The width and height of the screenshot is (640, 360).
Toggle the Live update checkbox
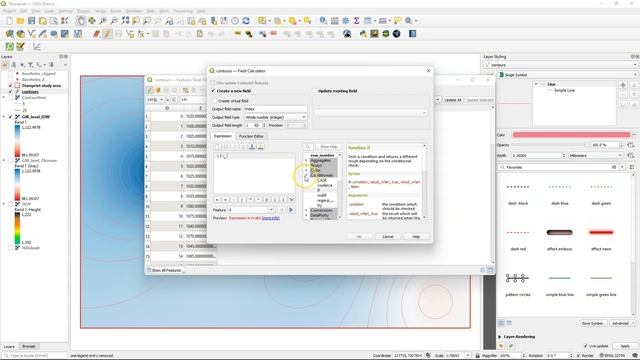(586, 346)
